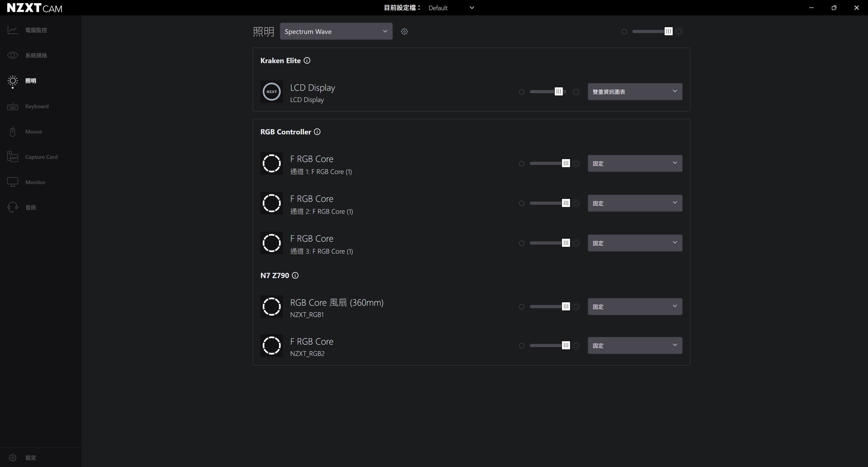Image resolution: width=868 pixels, height=467 pixels.
Task: Click the brightness slider for 通道 2 F RGB Core
Action: [x=550, y=203]
